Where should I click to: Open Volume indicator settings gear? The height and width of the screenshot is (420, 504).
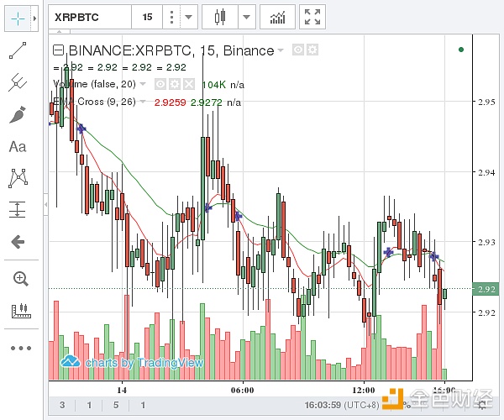coord(175,84)
